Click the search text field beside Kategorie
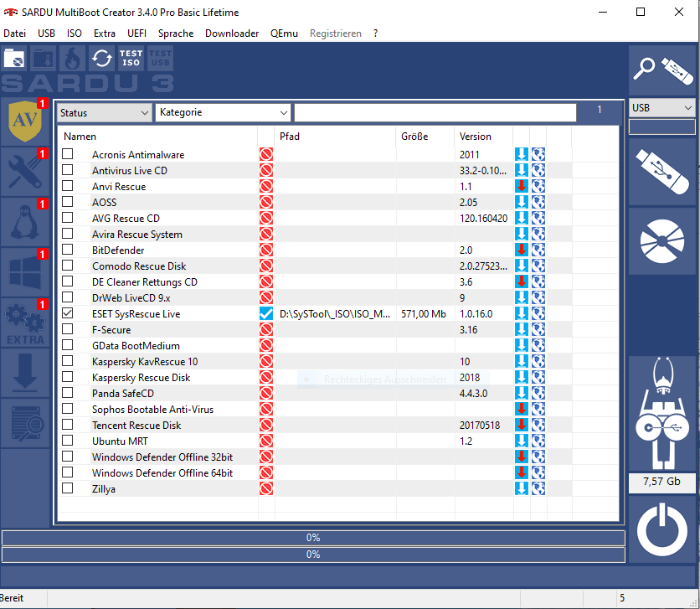Viewport: 700px width, 609px height. tap(435, 112)
